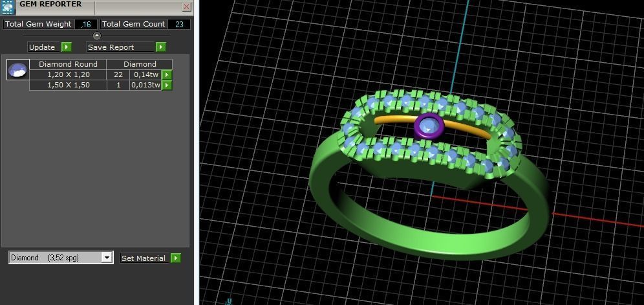Click the Gem Reporter panel icon
644x305 pixels.
(8, 8)
